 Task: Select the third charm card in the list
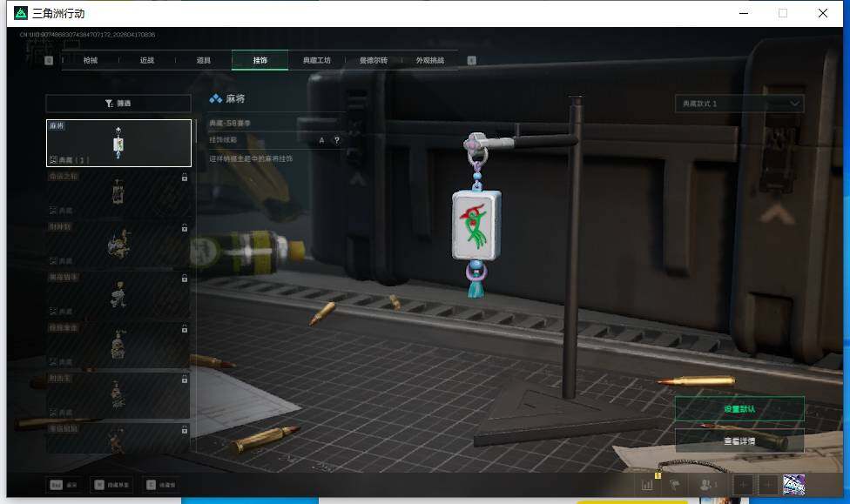point(118,244)
